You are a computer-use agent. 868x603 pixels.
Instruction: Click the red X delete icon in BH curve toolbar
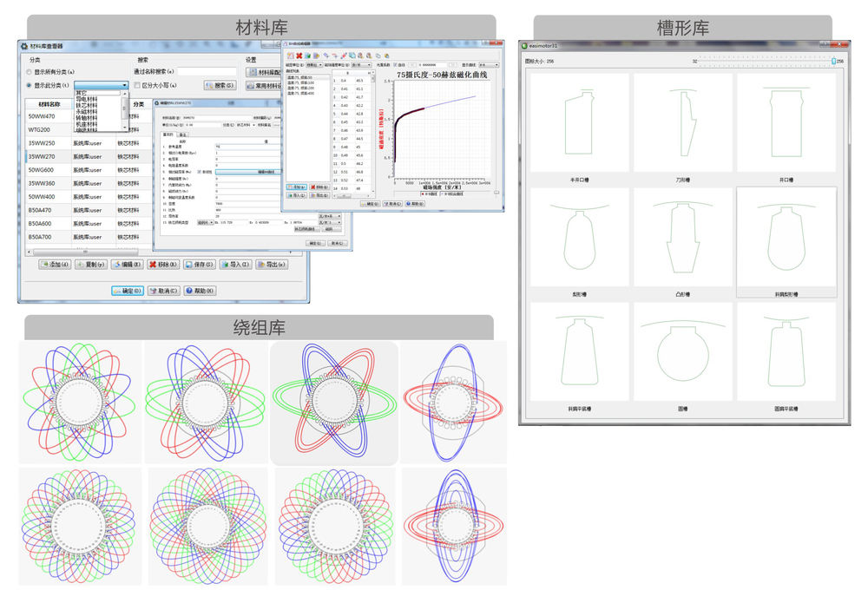pos(299,56)
